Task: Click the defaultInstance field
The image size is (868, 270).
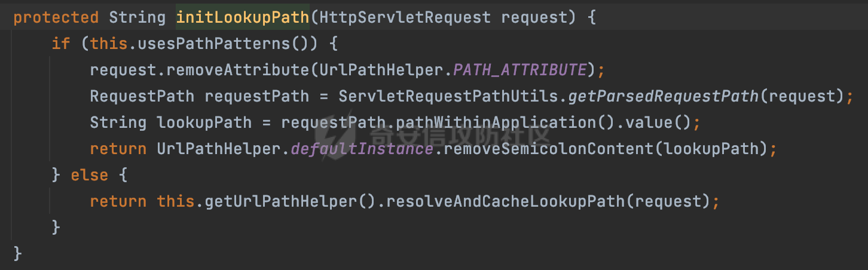Action: 362,149
